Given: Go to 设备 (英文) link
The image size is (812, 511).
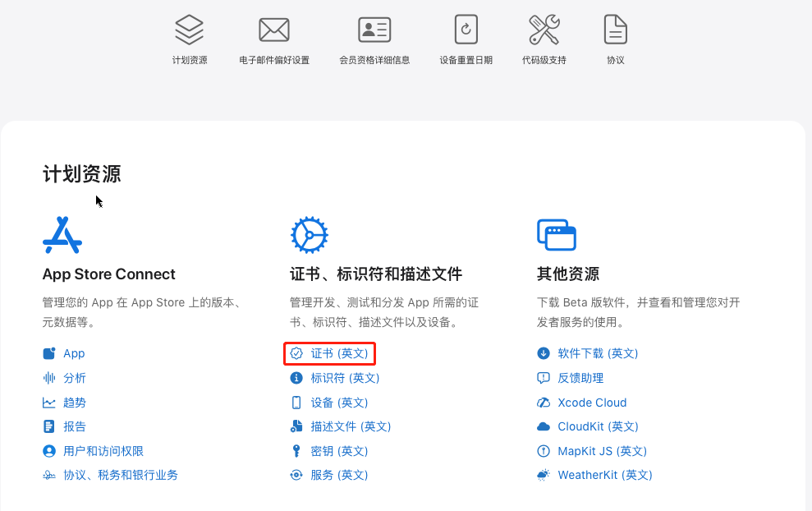Looking at the screenshot, I should point(339,403).
